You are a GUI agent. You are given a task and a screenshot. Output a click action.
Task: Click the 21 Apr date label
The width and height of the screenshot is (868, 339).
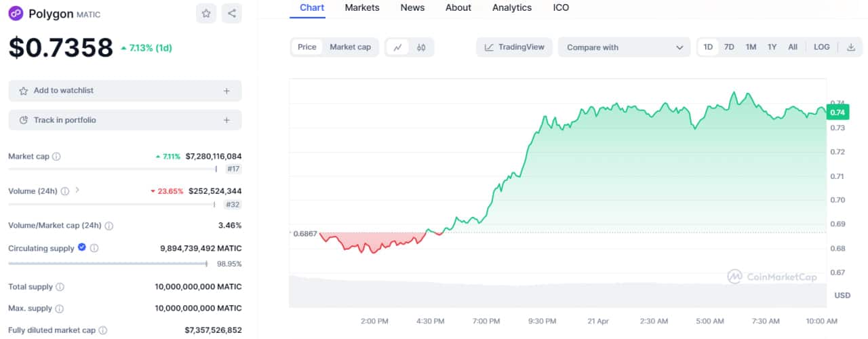coord(599,321)
